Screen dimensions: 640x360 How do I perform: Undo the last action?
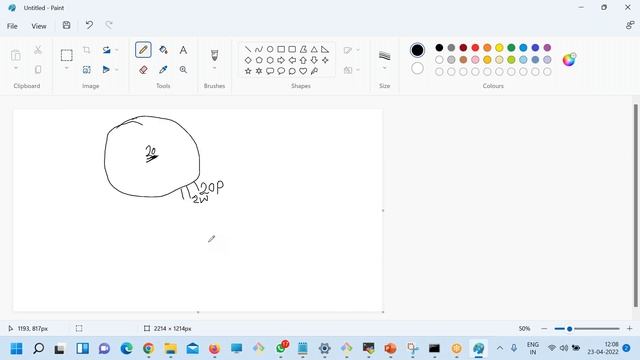(89, 25)
